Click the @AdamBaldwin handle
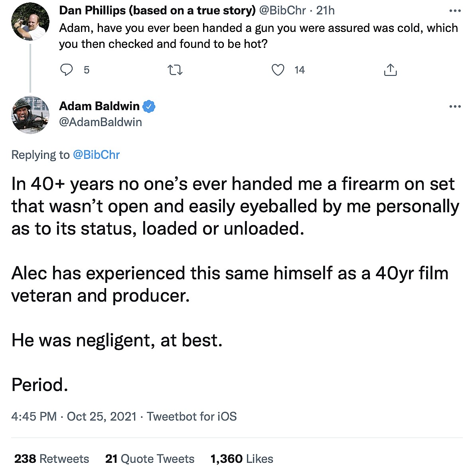 (101, 122)
